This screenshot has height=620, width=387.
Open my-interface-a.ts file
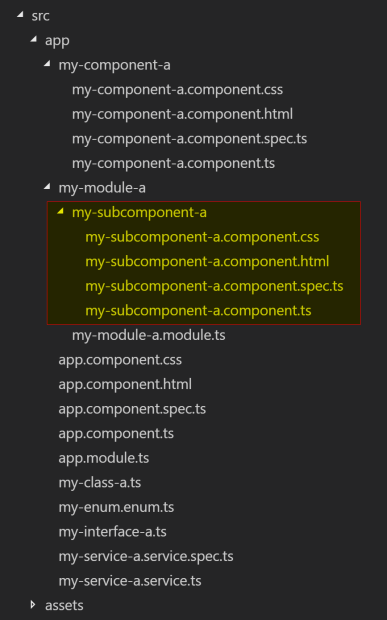pos(113,532)
